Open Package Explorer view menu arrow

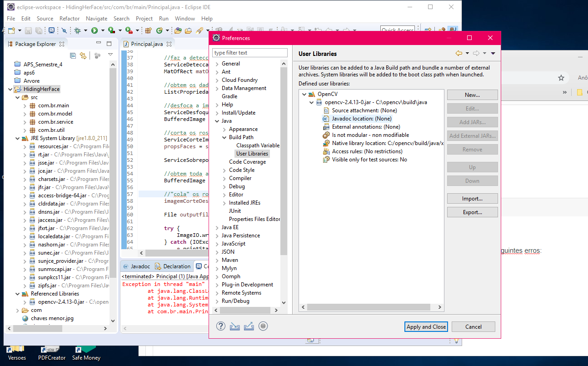point(110,55)
